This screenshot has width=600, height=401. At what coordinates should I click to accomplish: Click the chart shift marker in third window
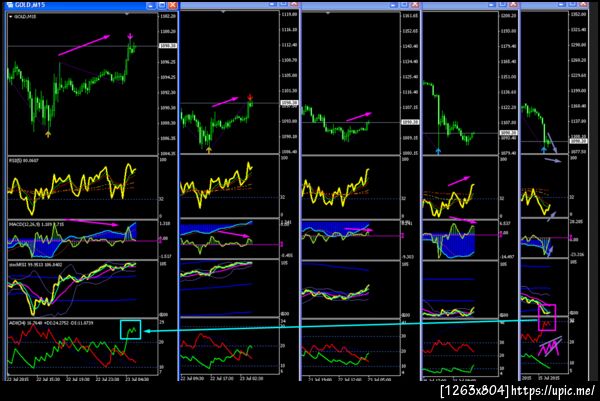coord(328,13)
